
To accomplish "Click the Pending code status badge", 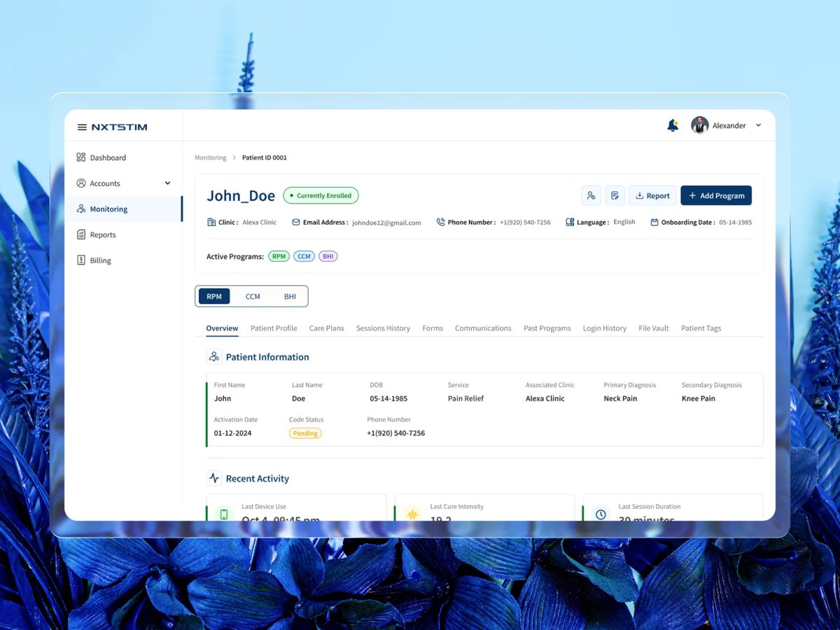I will pos(305,433).
